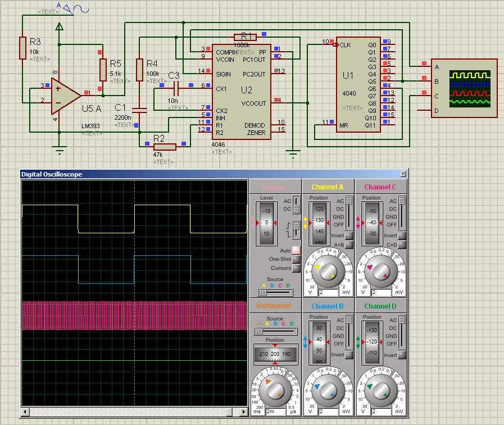
Task: Click the trigger Level thumbwheel
Action: click(x=266, y=223)
